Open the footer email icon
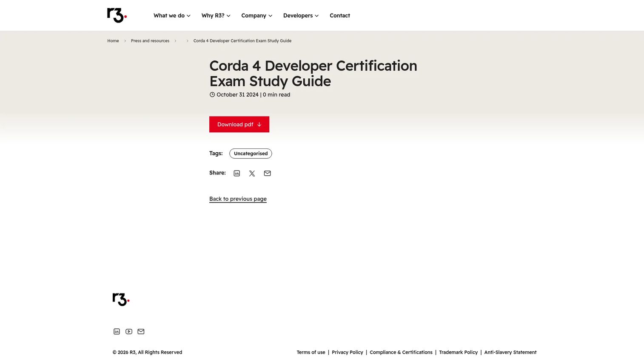644x362 pixels. 141,331
